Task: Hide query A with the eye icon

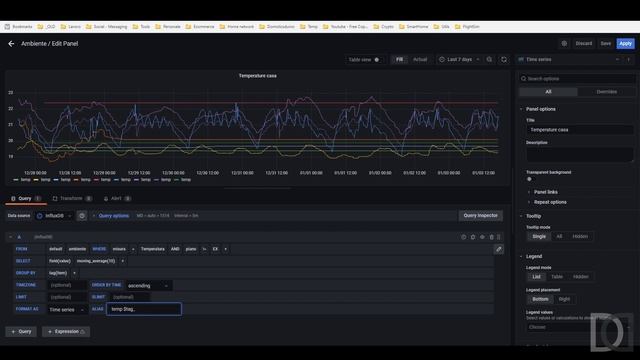Action: tap(482, 237)
